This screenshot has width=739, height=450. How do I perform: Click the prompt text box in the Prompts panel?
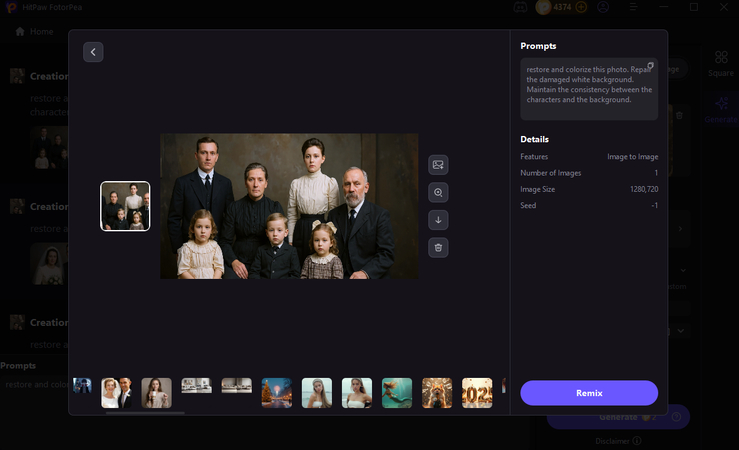(x=589, y=89)
